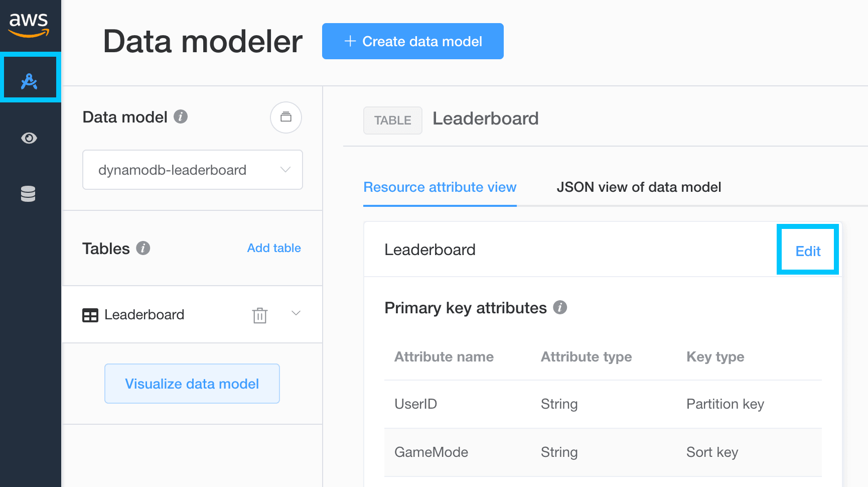Screen dimensions: 868x487
Task: Open the Operation builder database icon
Action: 28,194
